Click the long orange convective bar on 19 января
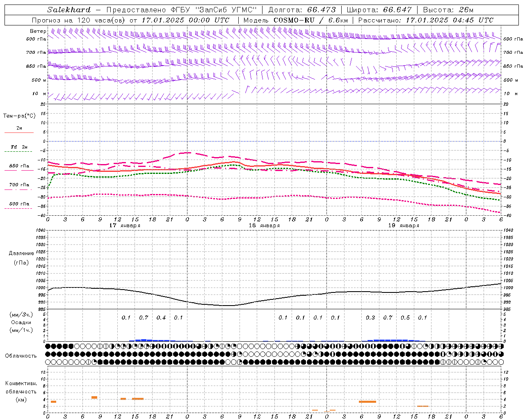Screen dimensions: 525x420 coord(367,402)
